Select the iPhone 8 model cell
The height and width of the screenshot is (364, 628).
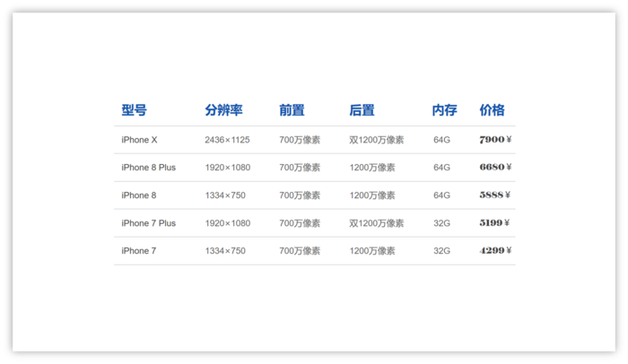pos(138,195)
